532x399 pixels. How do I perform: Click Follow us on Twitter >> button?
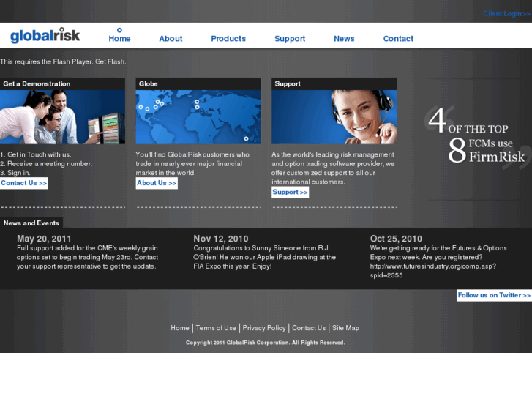pos(494,295)
